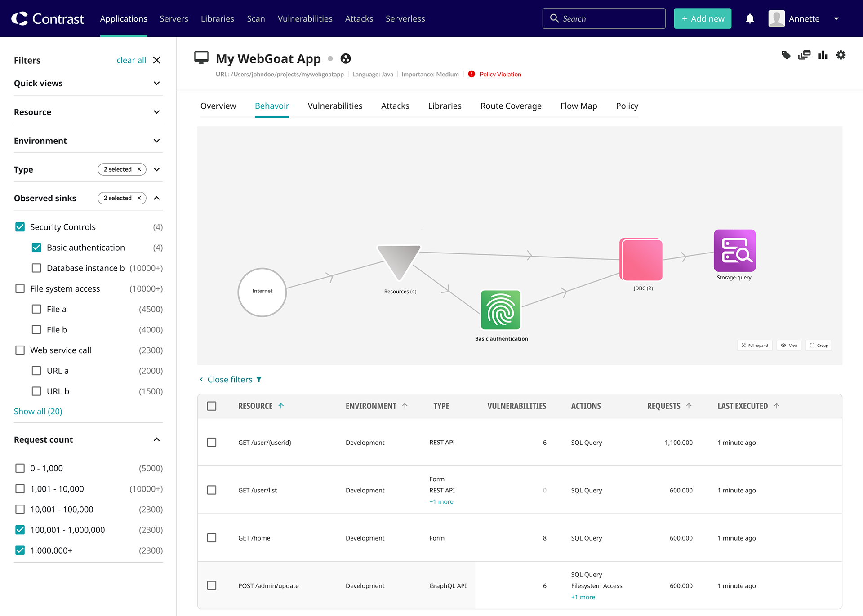Check the File system access checkbox

[x=20, y=288]
